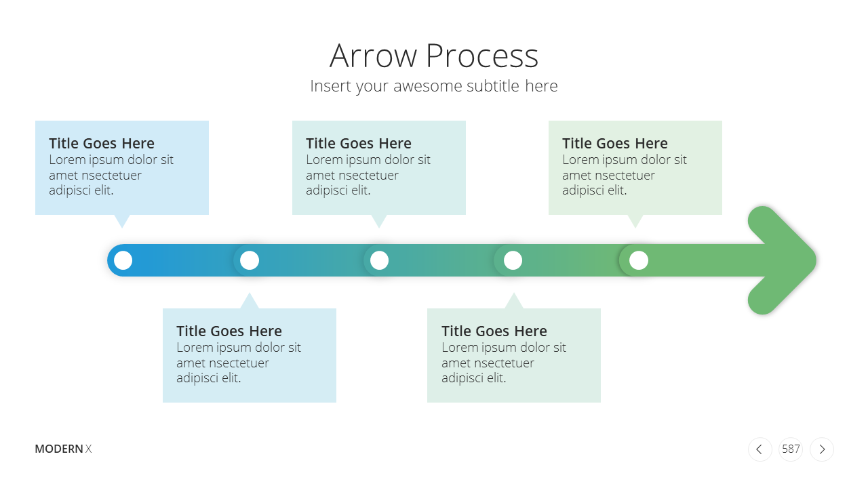Select the bottom-left light blue callout box
Image resolution: width=868 pixels, height=488 pixels.
coord(250,355)
